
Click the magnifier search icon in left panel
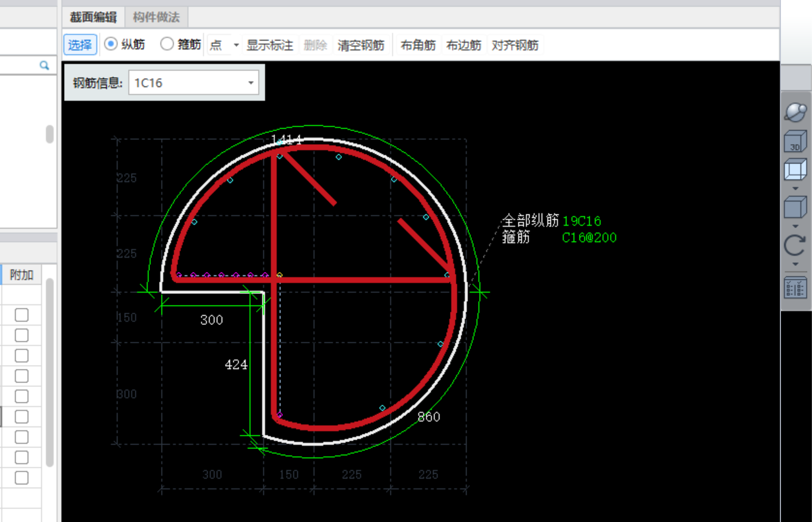click(x=44, y=65)
